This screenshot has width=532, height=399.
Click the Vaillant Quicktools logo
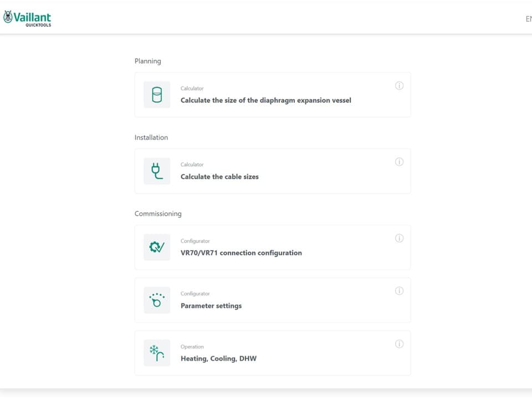point(27,18)
